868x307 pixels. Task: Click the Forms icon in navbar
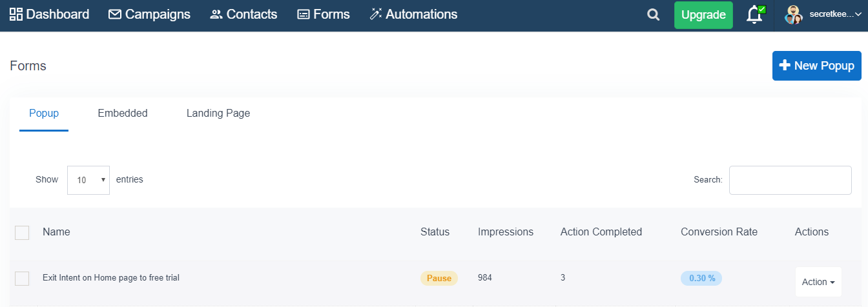(304, 14)
